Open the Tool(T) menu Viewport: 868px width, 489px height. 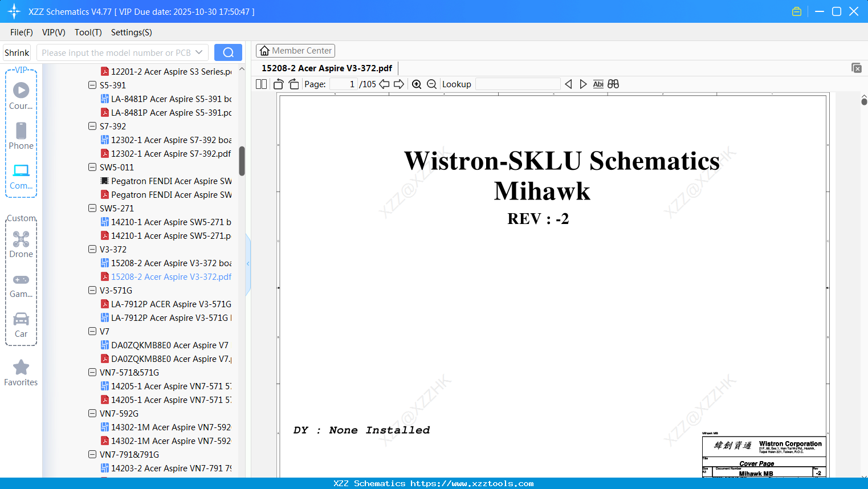tap(88, 32)
